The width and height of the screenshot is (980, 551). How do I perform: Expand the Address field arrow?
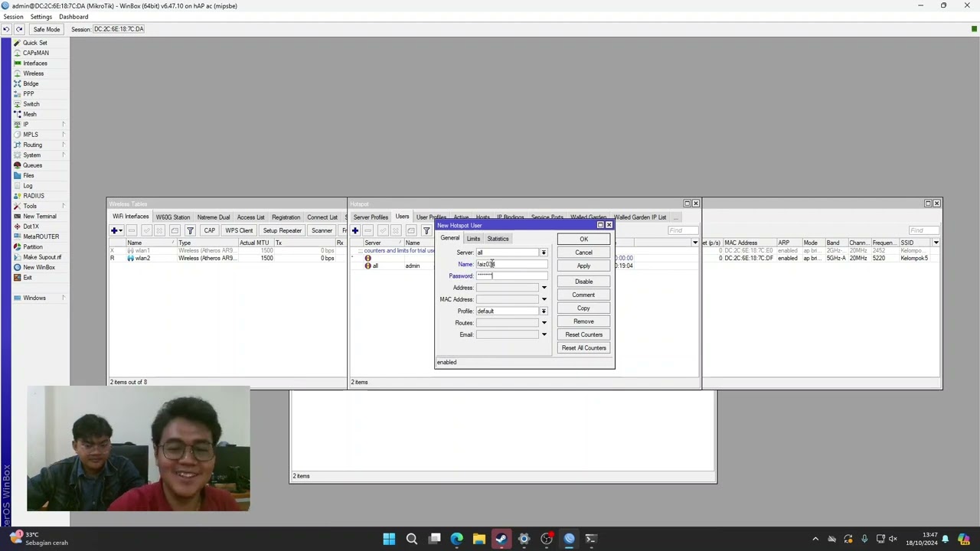pos(544,288)
